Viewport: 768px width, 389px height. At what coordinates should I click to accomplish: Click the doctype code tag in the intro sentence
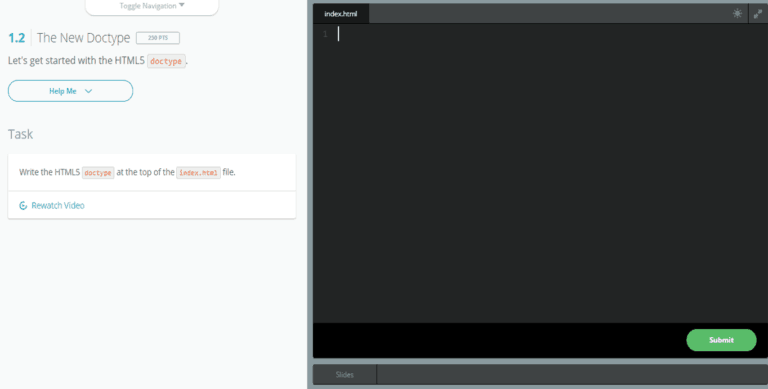point(166,61)
